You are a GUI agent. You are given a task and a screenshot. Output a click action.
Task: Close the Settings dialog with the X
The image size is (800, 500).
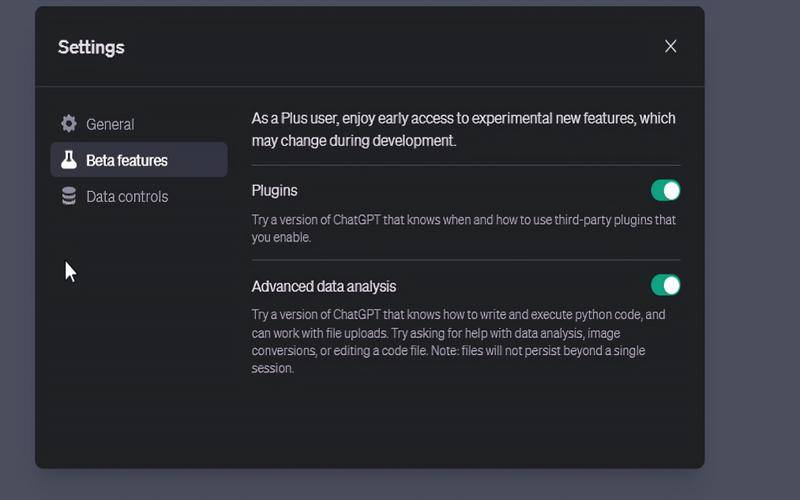(x=671, y=46)
